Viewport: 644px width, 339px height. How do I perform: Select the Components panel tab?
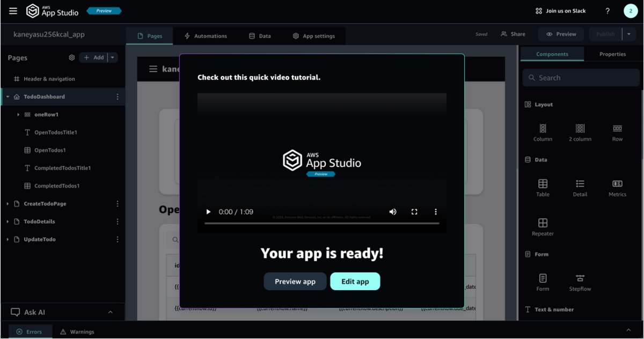[x=552, y=54]
